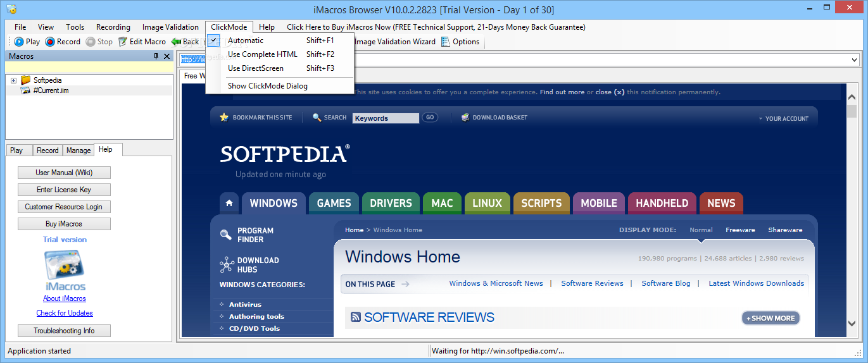Click the Bookmark This Site star icon
This screenshot has height=363, width=868.
point(223,118)
